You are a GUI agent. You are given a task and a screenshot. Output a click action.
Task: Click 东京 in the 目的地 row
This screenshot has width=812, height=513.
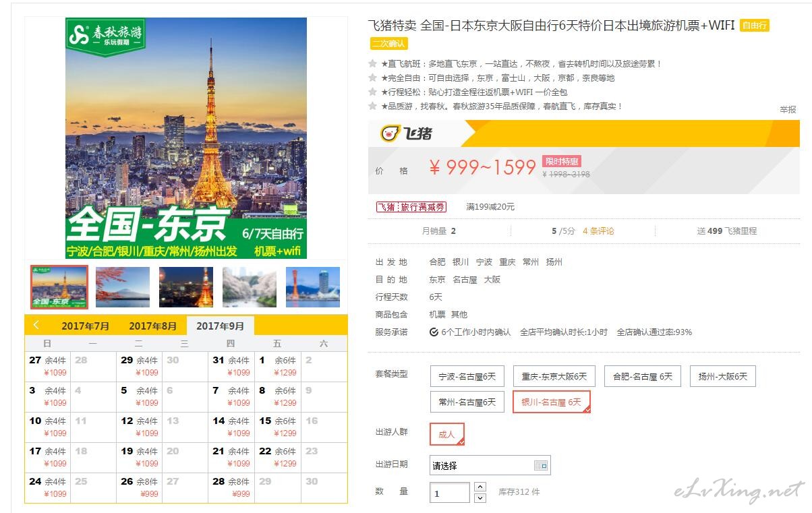tap(437, 280)
